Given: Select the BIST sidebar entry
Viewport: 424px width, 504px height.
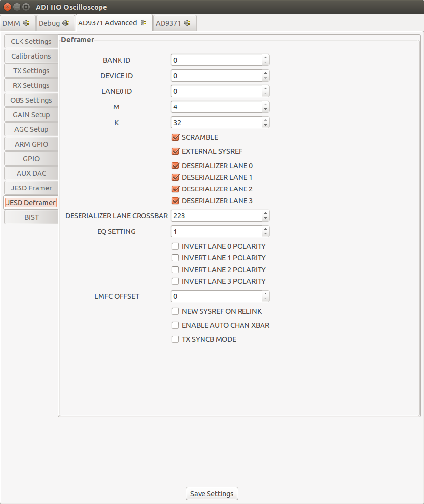Looking at the screenshot, I should tap(31, 217).
